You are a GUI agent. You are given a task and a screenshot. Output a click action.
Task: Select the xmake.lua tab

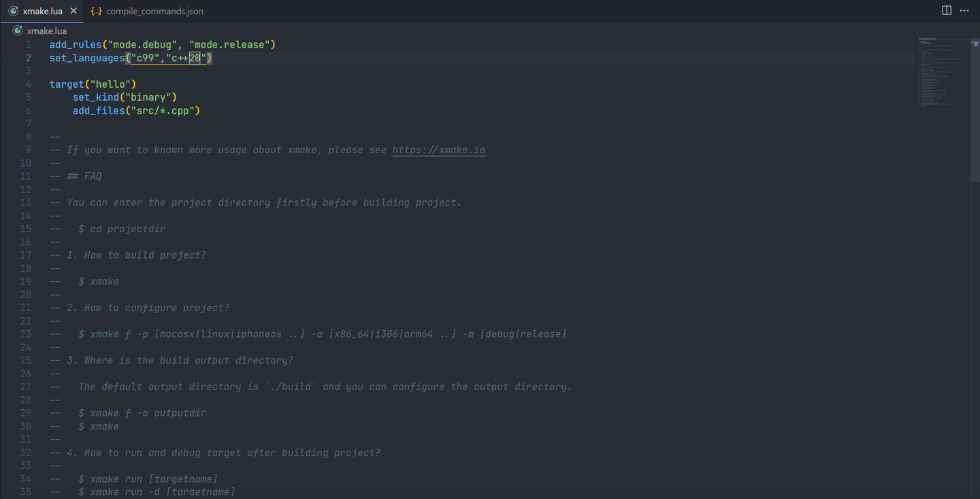(x=42, y=11)
